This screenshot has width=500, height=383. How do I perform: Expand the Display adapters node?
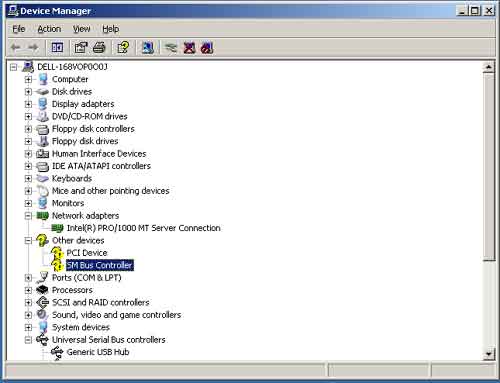click(x=28, y=104)
